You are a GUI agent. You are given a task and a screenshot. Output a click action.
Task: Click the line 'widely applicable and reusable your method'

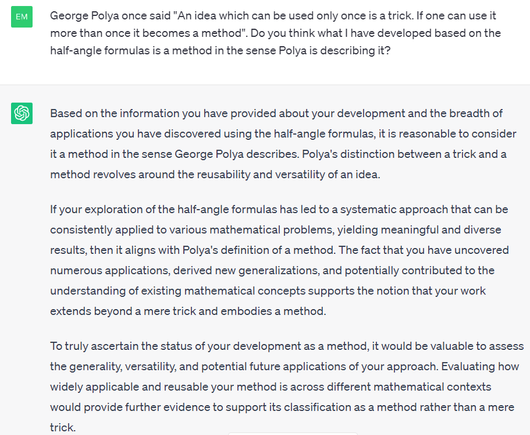tap(270, 387)
